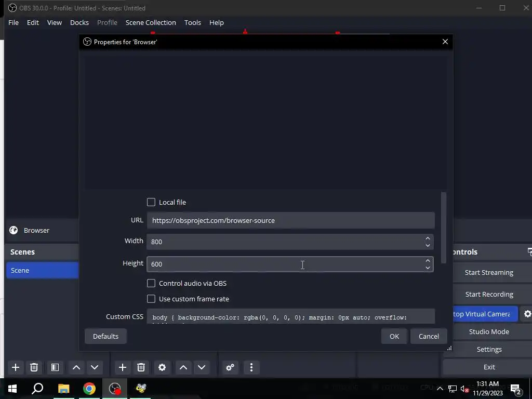Screen dimensions: 532x399
Task: Decrease Width value with down arrow
Action: tap(428, 245)
